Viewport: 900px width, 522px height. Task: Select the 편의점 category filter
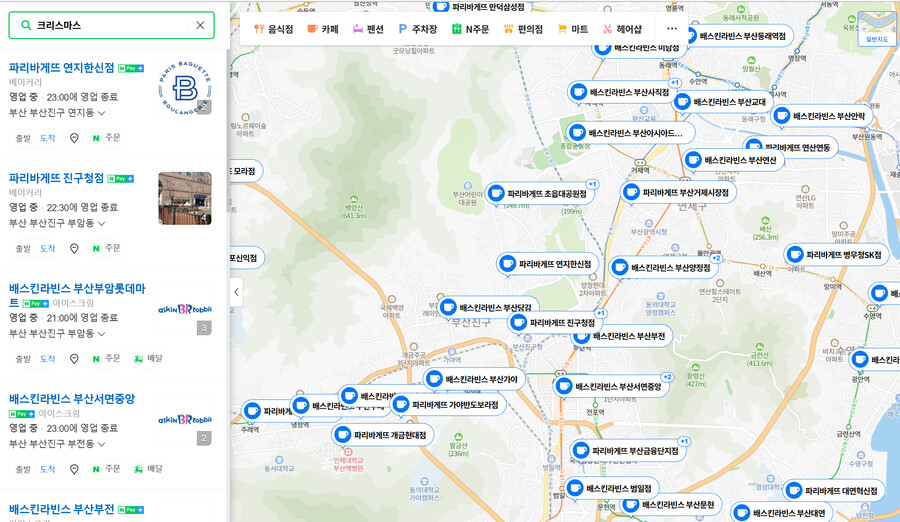(x=522, y=29)
